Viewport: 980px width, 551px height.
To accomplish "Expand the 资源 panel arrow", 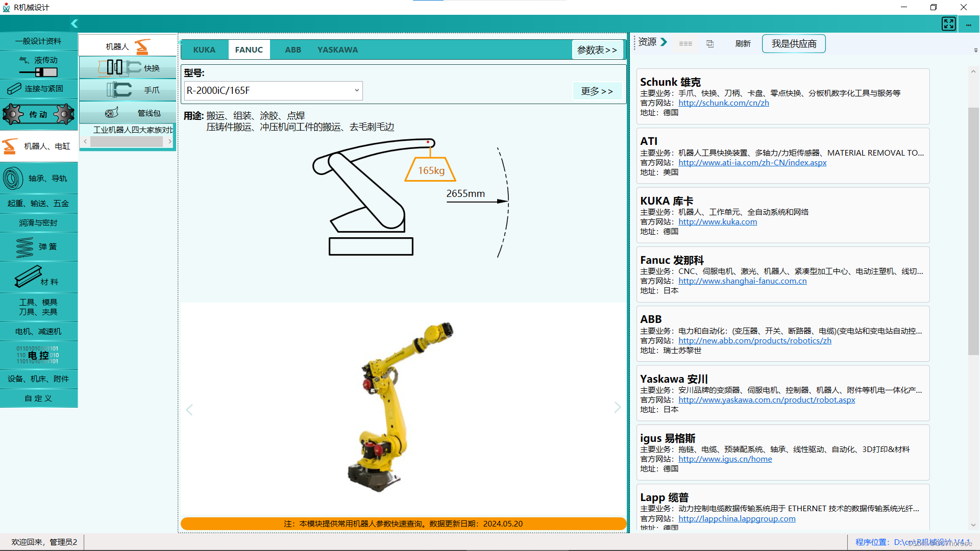I will 664,42.
